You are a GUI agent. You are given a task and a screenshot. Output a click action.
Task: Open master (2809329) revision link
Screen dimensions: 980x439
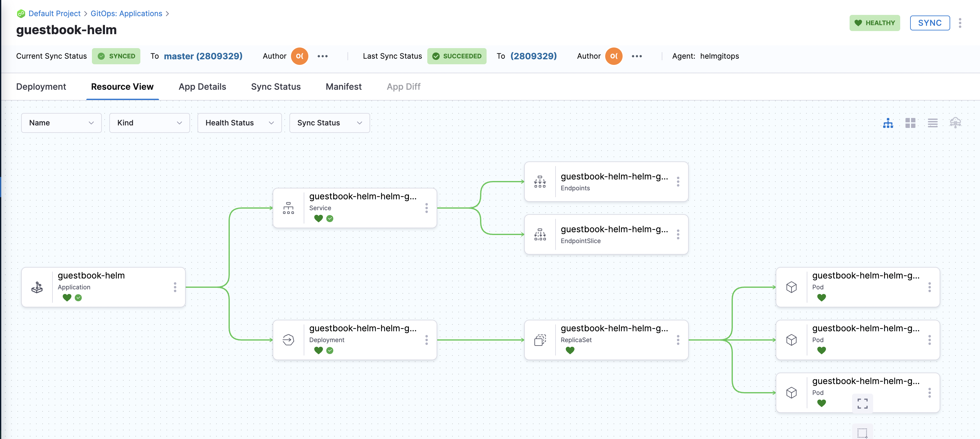coord(203,56)
